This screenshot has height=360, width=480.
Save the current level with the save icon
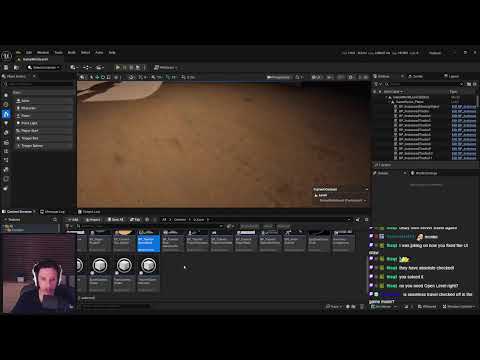coord(6,67)
